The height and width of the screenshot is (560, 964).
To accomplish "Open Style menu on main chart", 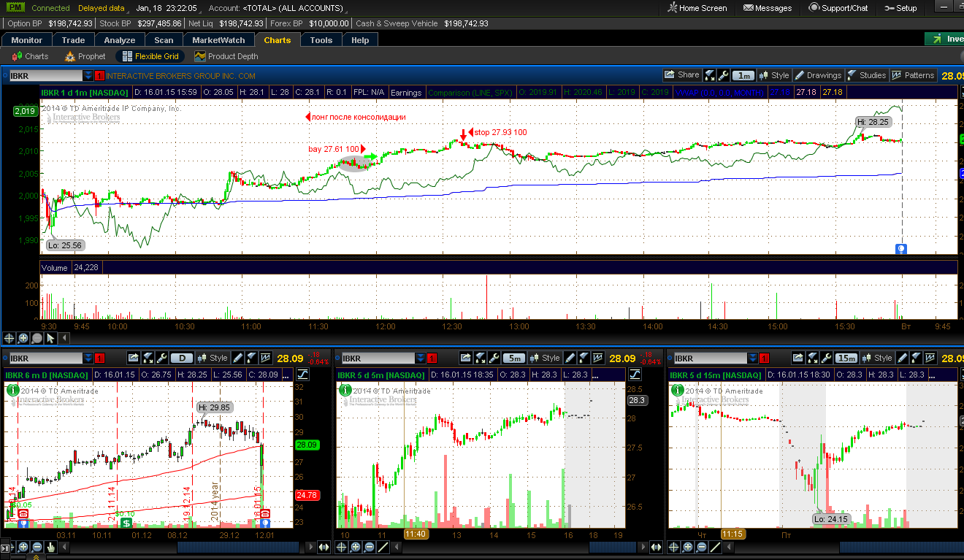I will (774, 75).
